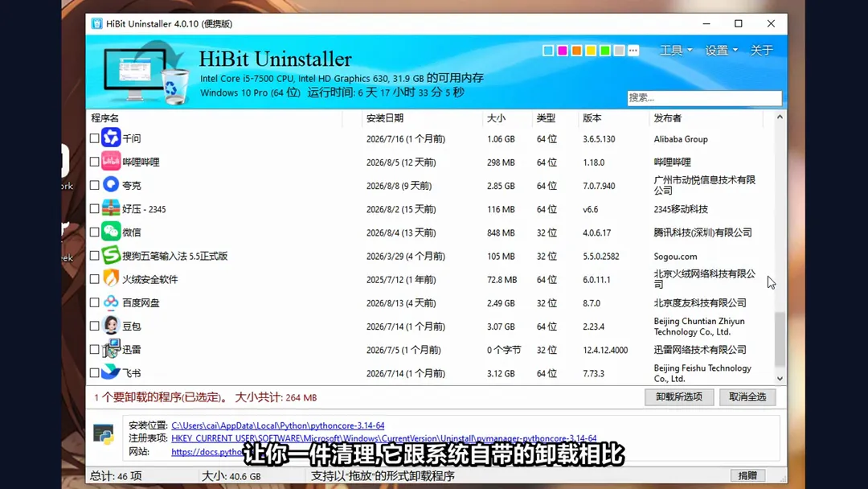
Task: Sort by 版本 column header
Action: pyautogui.click(x=614, y=118)
